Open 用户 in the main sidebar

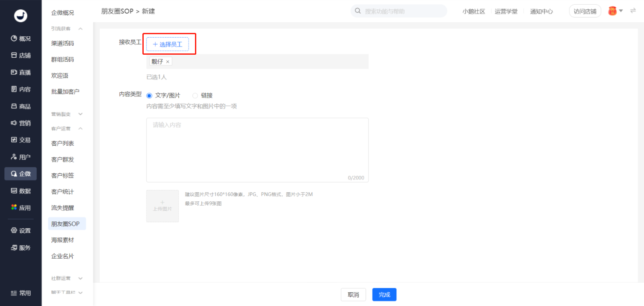click(x=21, y=157)
